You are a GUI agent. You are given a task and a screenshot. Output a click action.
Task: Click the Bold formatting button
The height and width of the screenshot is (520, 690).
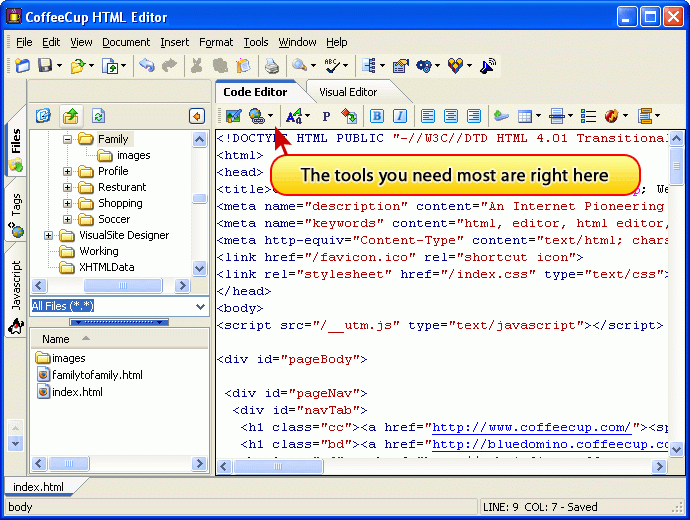coord(378,117)
